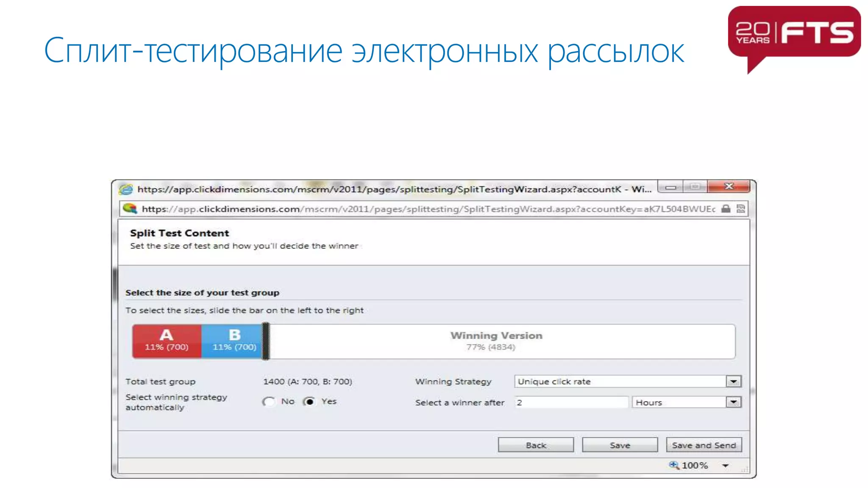Viewport: 868px width, 488px height.
Task: Click the 'Select the size of your test group' label
Action: [202, 292]
